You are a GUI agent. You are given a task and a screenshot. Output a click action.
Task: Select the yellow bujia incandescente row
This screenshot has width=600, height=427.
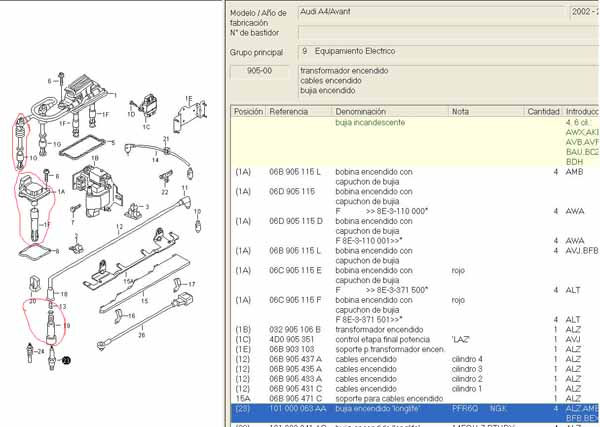pos(415,142)
